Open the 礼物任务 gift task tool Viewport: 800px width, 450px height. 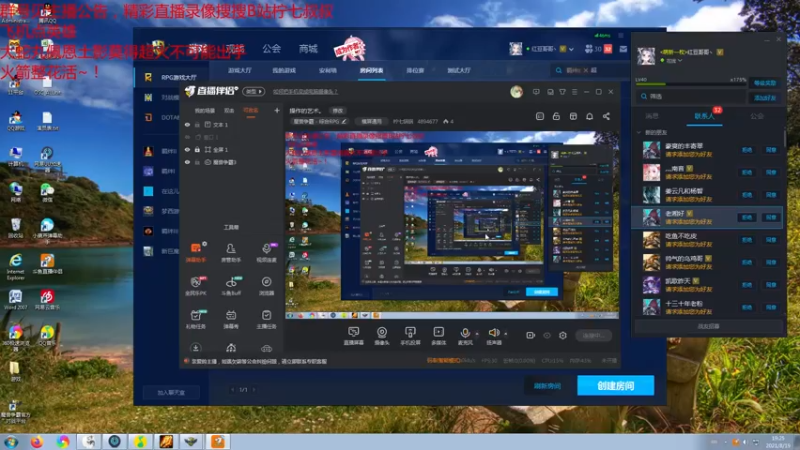[x=196, y=319]
